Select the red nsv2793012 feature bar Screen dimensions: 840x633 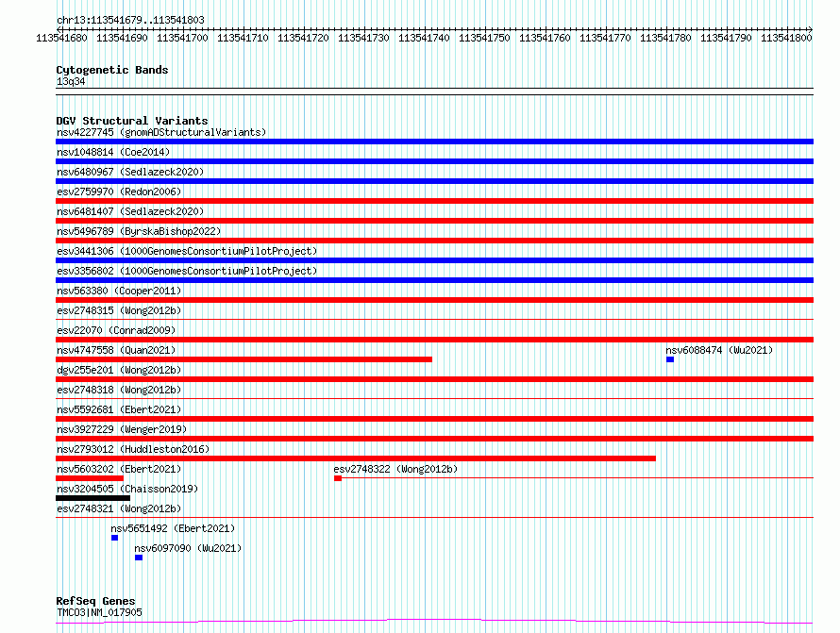[356, 458]
